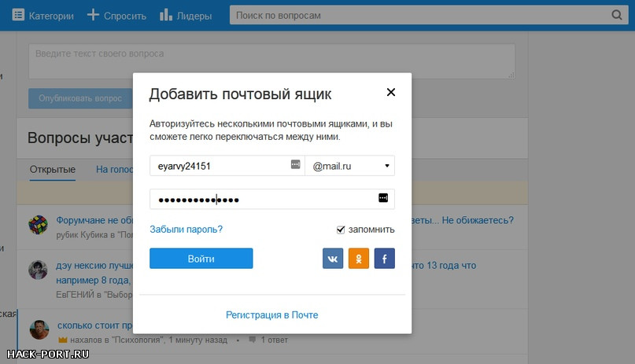This screenshot has width=635, height=364.
Task: Open Регистрация в Почте link
Action: pos(271,314)
